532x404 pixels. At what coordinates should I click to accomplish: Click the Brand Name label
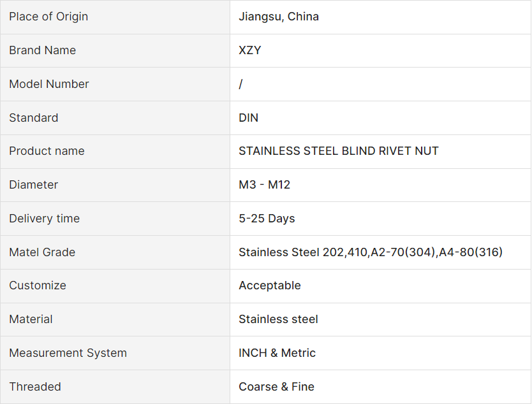click(42, 50)
